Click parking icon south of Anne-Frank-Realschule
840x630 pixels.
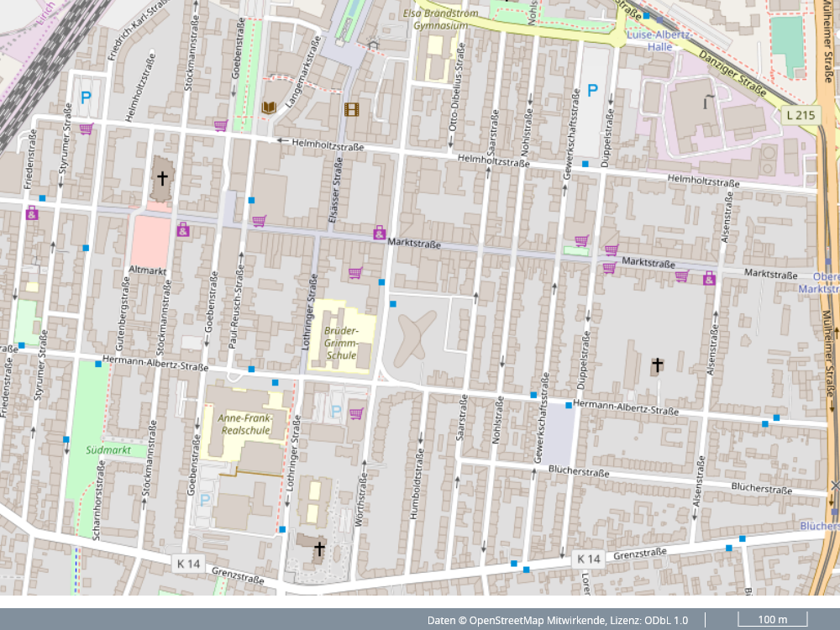205,500
